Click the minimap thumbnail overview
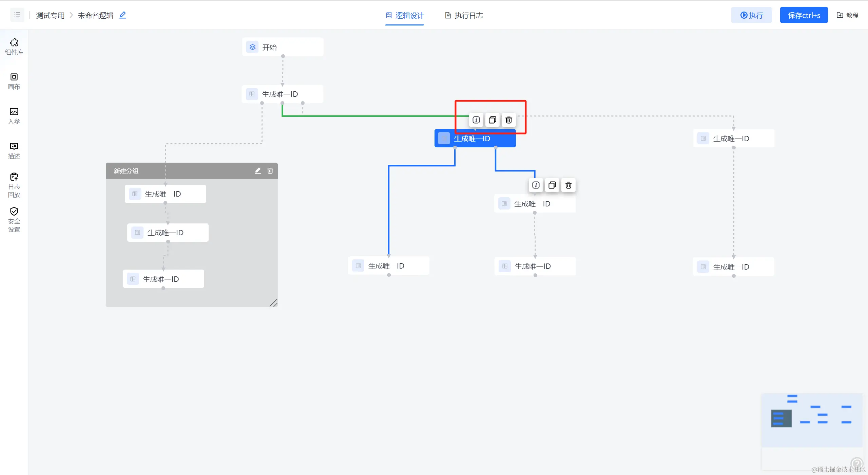 click(812, 420)
